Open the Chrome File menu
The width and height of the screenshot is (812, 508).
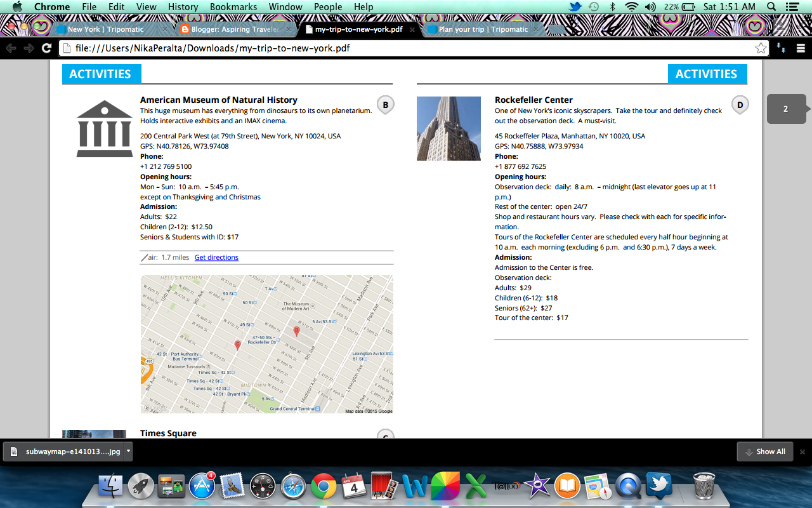click(x=89, y=7)
